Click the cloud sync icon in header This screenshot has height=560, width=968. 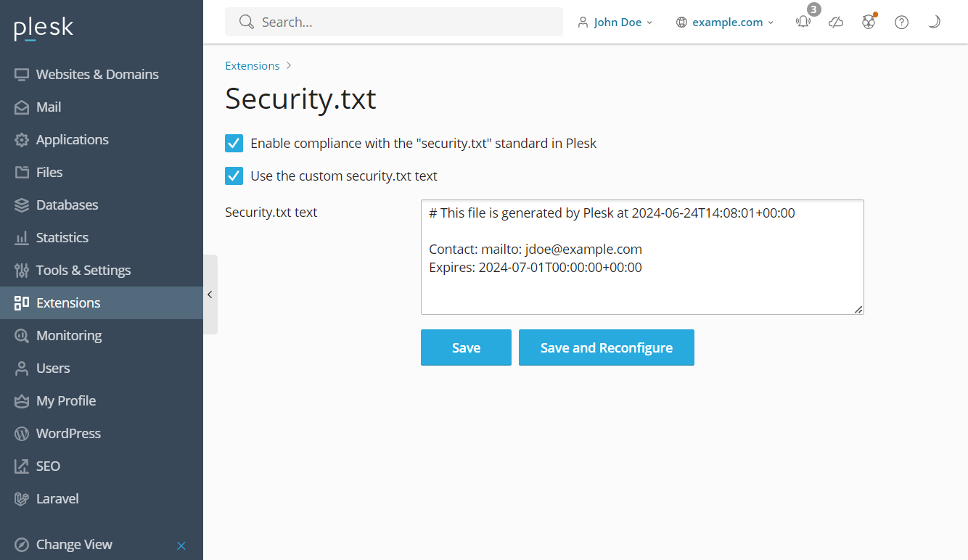tap(835, 22)
